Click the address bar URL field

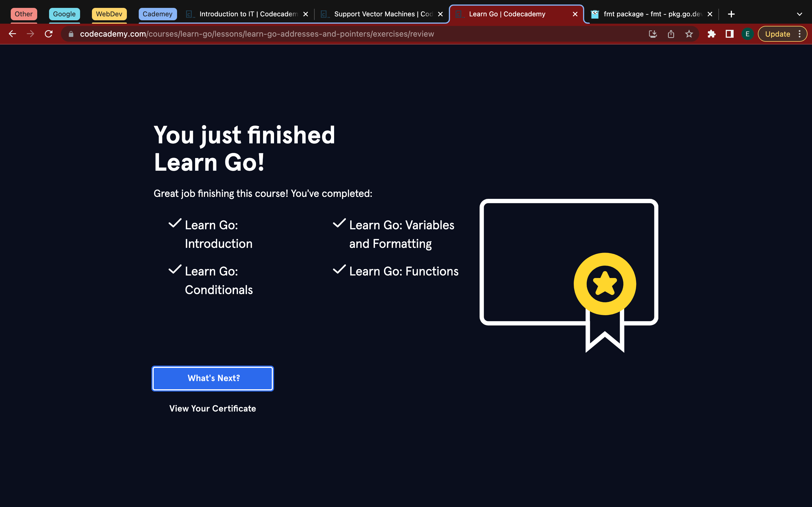click(257, 34)
